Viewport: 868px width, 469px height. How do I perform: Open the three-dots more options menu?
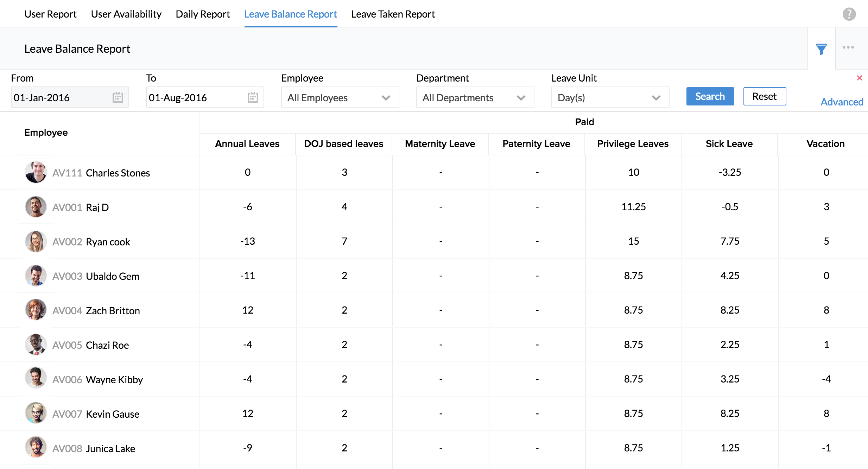click(848, 48)
